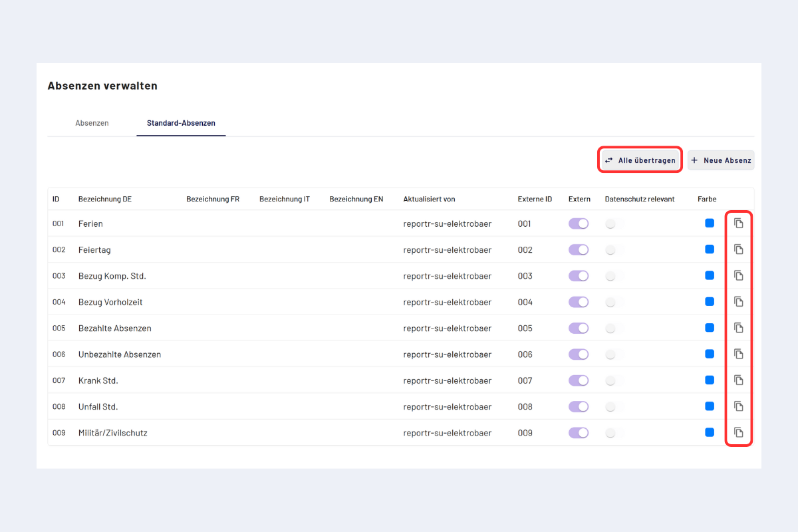Copy the Militär/Zivilschutz absence

tap(738, 432)
